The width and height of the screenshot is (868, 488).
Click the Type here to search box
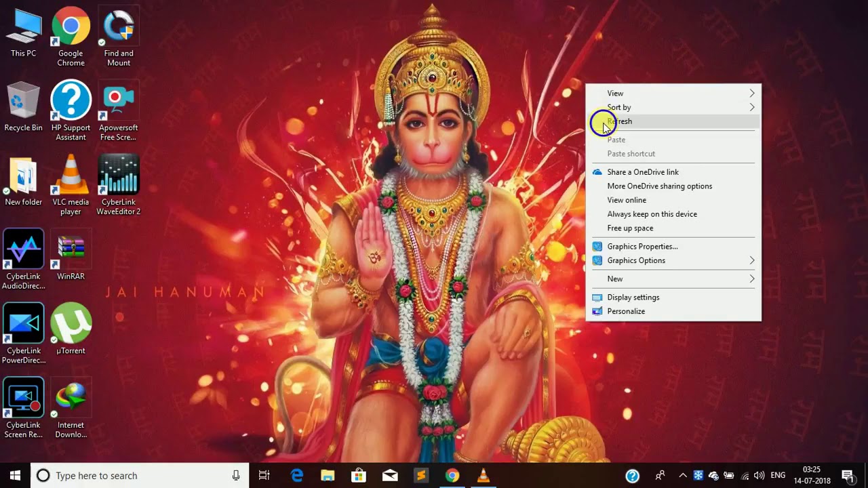click(x=140, y=476)
